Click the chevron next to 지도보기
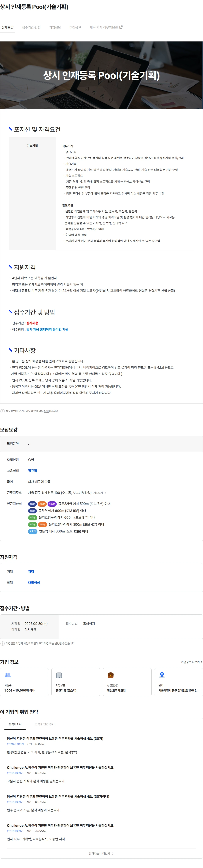This screenshot has width=203, height=868. click(x=105, y=493)
